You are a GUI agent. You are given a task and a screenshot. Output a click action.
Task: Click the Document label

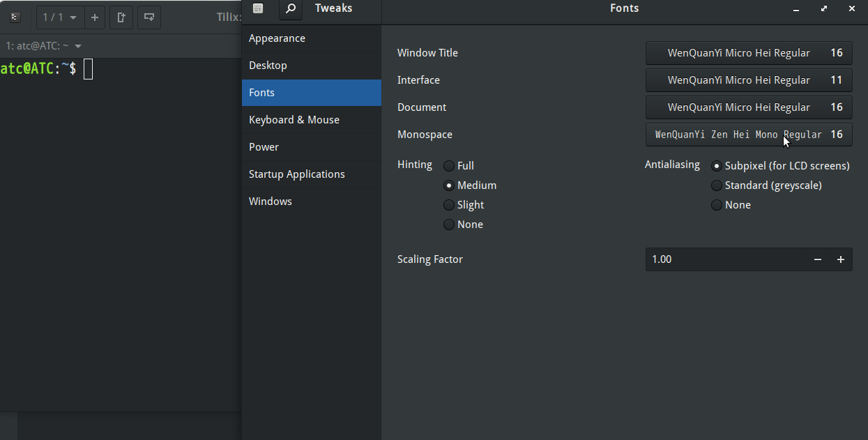pos(422,107)
